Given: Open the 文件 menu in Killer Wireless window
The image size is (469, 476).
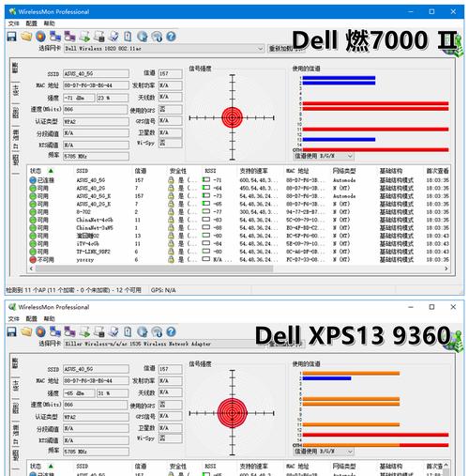Looking at the screenshot, I should [13, 318].
